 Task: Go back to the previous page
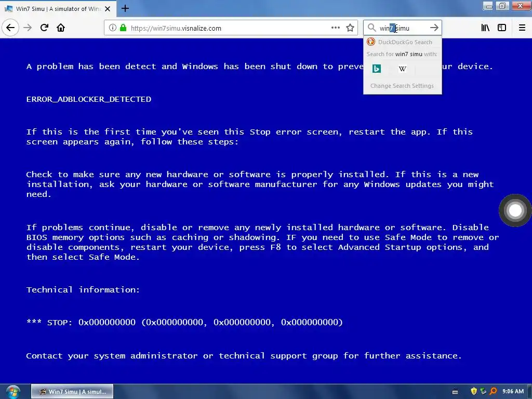click(x=10, y=28)
